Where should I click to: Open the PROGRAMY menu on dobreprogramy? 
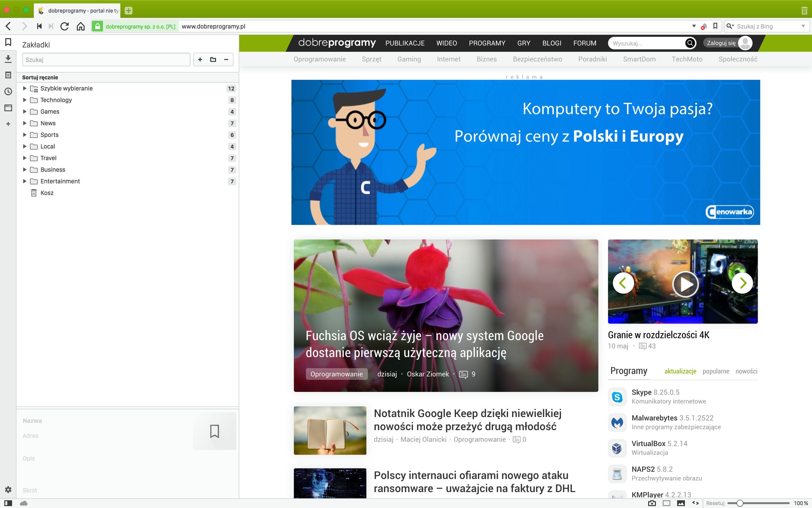tap(487, 43)
